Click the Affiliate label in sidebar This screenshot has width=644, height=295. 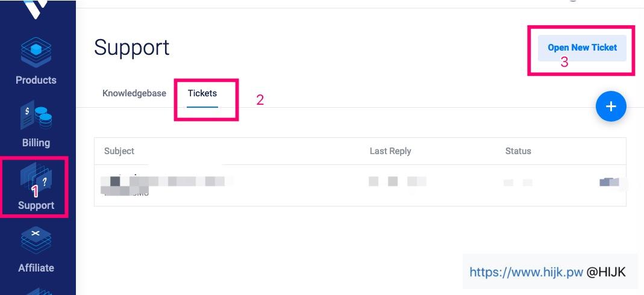point(36,268)
